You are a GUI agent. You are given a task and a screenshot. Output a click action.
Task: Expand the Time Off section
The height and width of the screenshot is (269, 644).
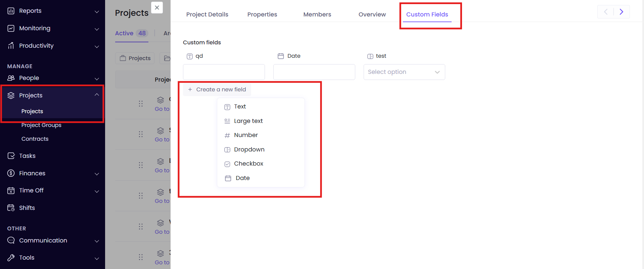[x=97, y=191]
